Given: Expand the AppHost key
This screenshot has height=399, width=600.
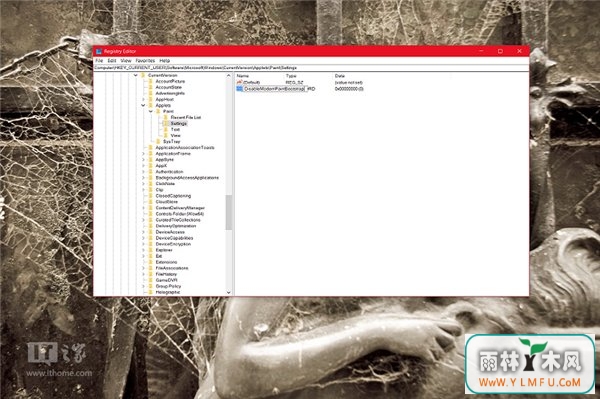Looking at the screenshot, I should tap(143, 99).
